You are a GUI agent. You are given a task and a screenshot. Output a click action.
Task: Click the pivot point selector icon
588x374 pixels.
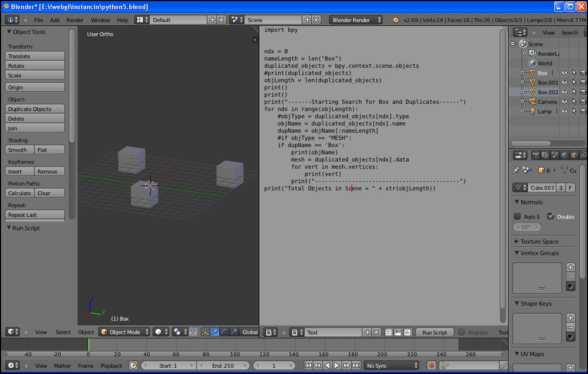180,332
